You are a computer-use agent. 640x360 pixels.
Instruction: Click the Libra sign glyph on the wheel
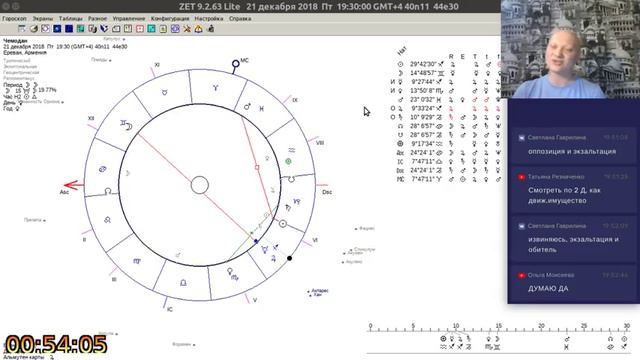point(184,282)
